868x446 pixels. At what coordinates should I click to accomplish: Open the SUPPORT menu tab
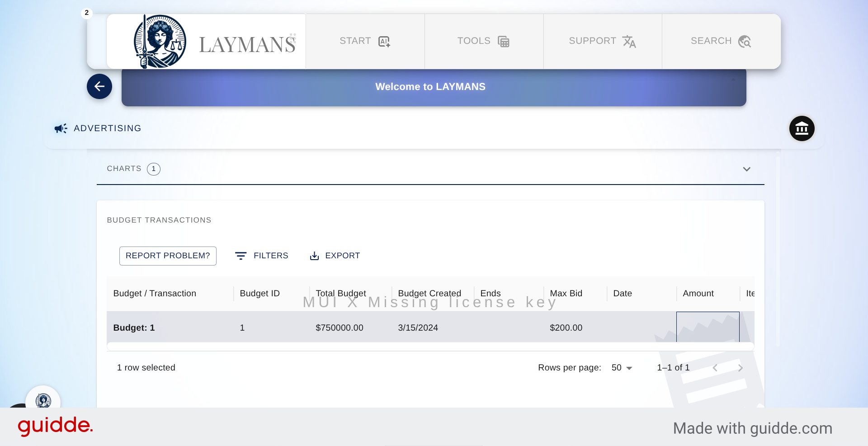602,42
